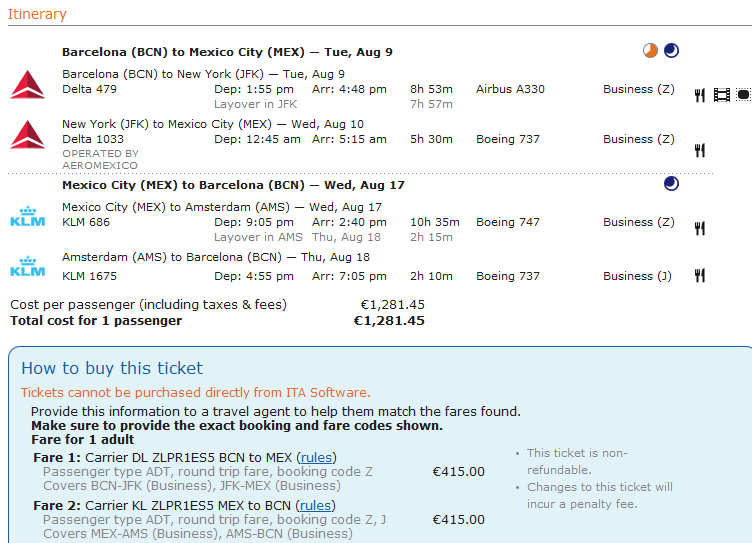The height and width of the screenshot is (543, 752).
Task: Click the meal icon for KLM 1675
Action: 700,276
